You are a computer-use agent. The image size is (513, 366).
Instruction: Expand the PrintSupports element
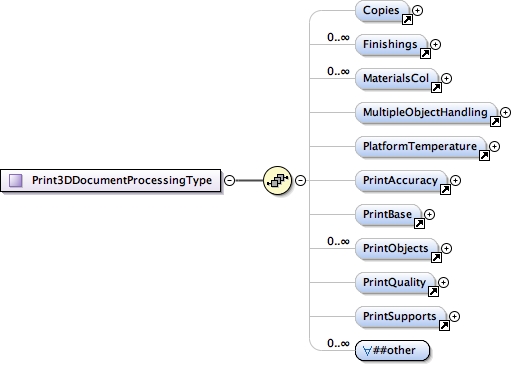click(454, 316)
